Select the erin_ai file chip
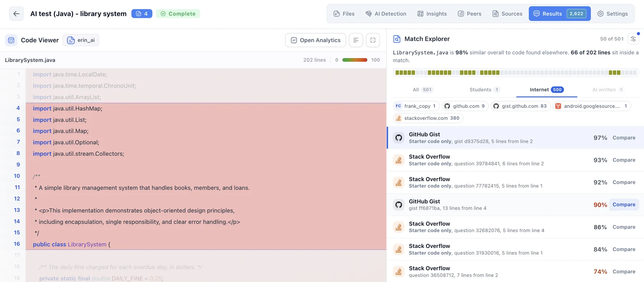644x282 pixels. click(x=81, y=40)
